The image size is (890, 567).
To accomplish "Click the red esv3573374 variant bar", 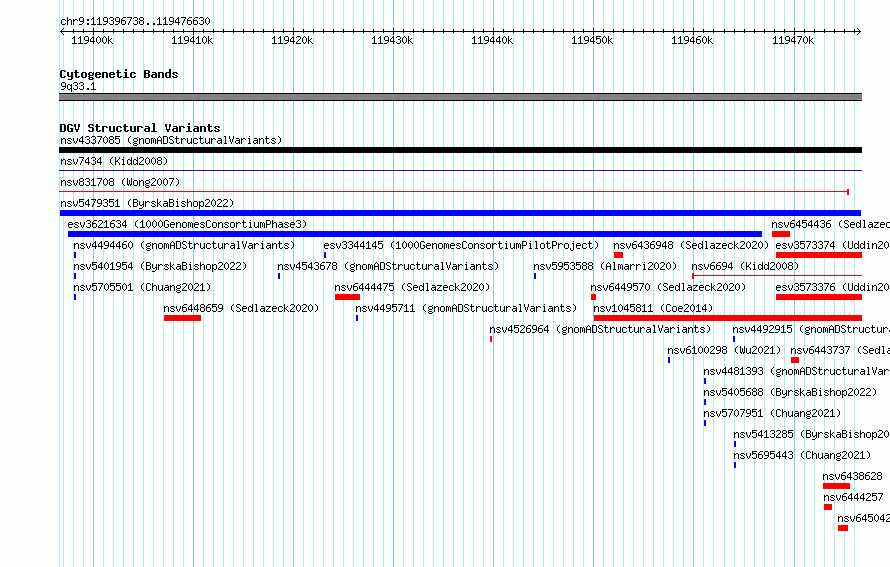I will (818, 255).
